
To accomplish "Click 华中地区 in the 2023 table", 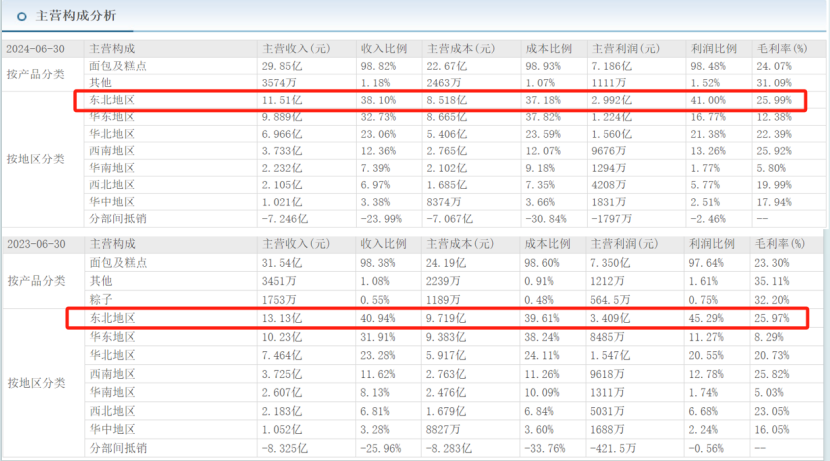I will point(112,429).
